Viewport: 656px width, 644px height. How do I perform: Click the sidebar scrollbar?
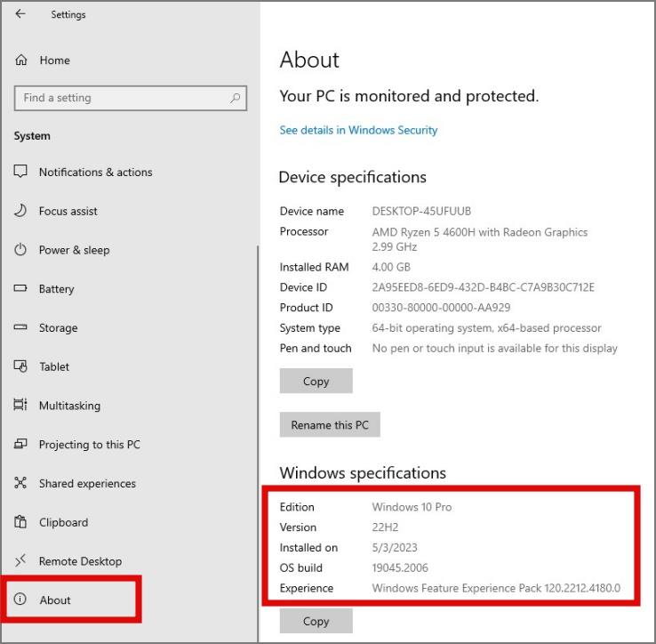point(258,444)
